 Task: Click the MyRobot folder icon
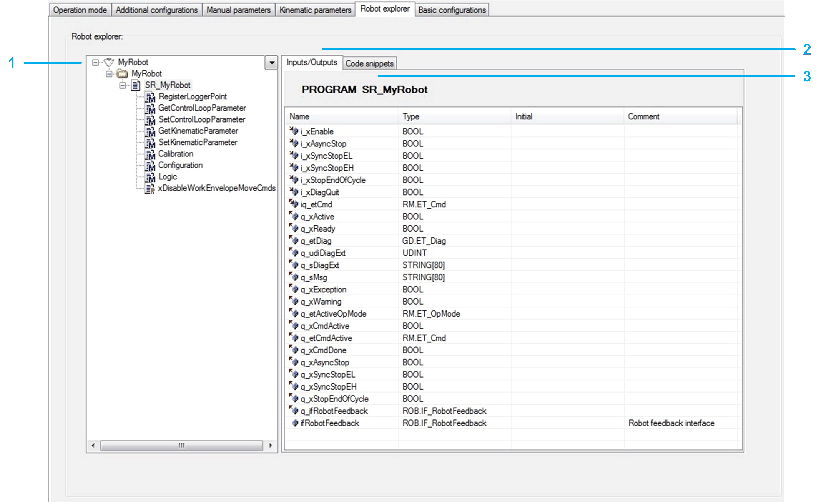122,73
